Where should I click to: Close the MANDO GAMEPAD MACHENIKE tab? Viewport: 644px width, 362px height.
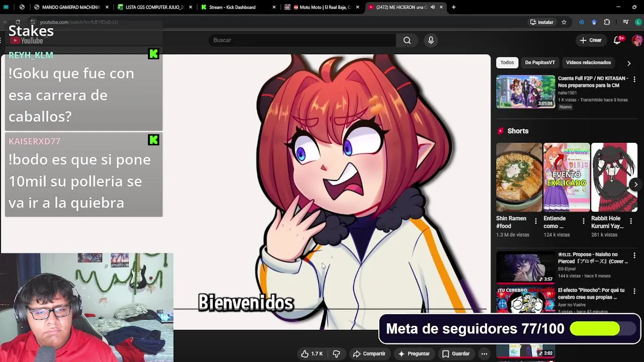(107, 7)
